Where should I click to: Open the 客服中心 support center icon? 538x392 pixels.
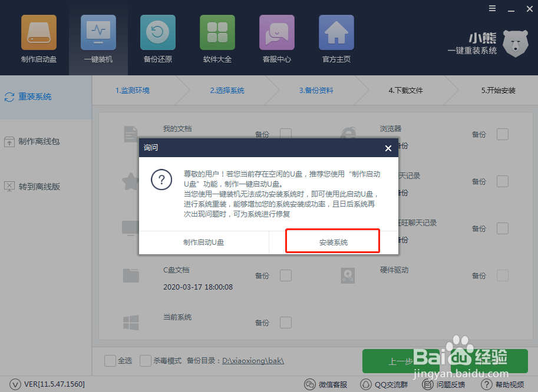click(x=276, y=38)
